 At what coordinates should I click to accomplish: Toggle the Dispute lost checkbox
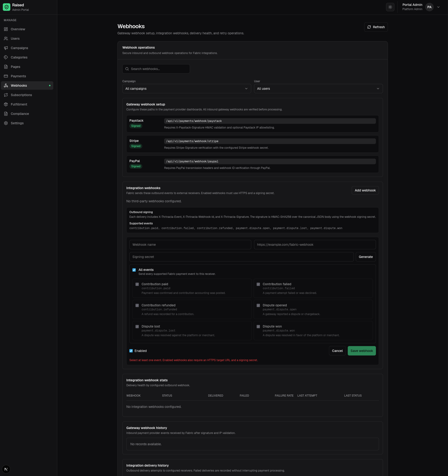tap(137, 326)
